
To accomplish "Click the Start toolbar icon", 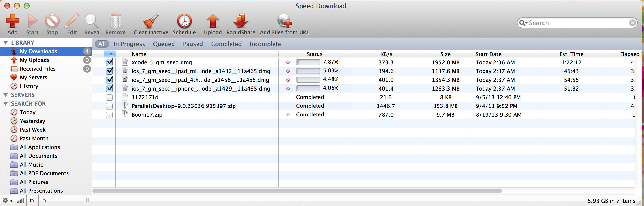I will point(32,21).
